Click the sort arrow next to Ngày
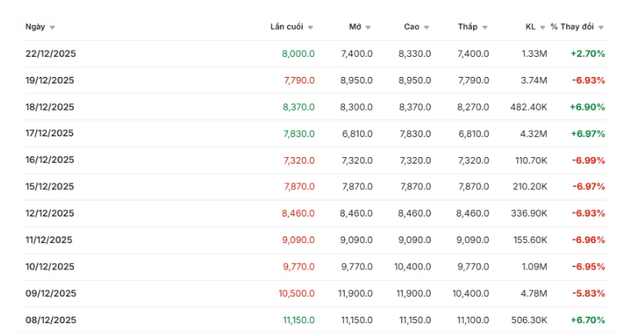 [x=52, y=27]
